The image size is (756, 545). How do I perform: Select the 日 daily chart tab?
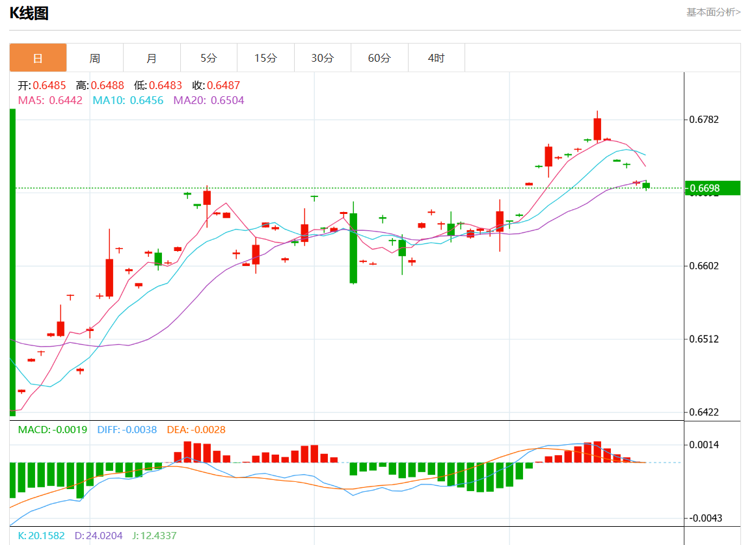(38, 58)
